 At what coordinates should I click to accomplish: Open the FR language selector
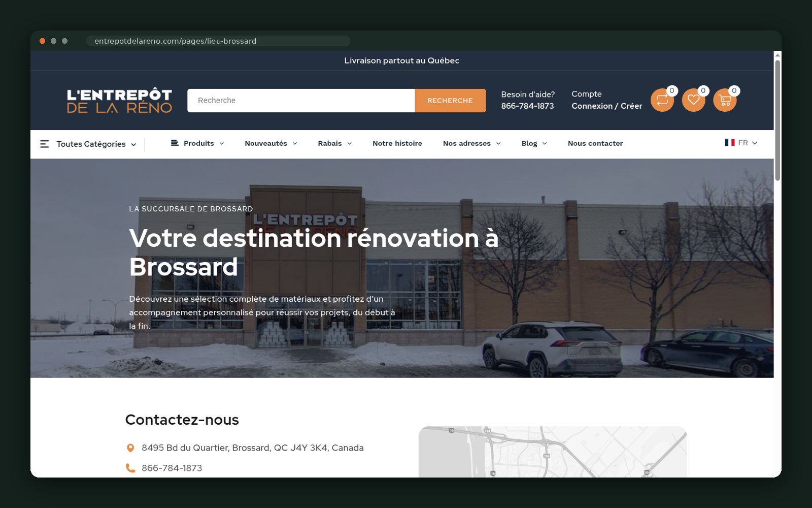click(x=741, y=143)
